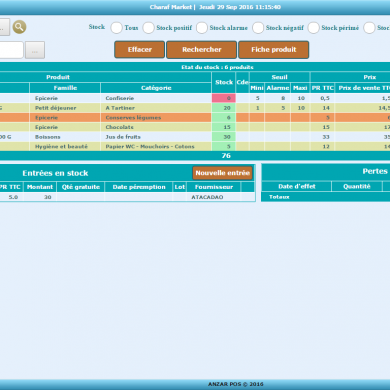Open the Fiche produit button
Screen dimensions: 390x390
click(x=274, y=50)
